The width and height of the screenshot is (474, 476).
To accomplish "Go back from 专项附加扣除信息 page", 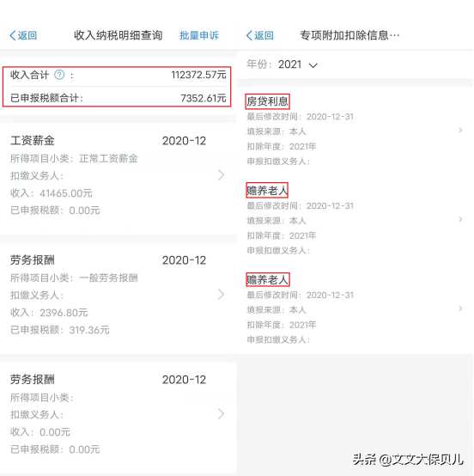I will [260, 35].
